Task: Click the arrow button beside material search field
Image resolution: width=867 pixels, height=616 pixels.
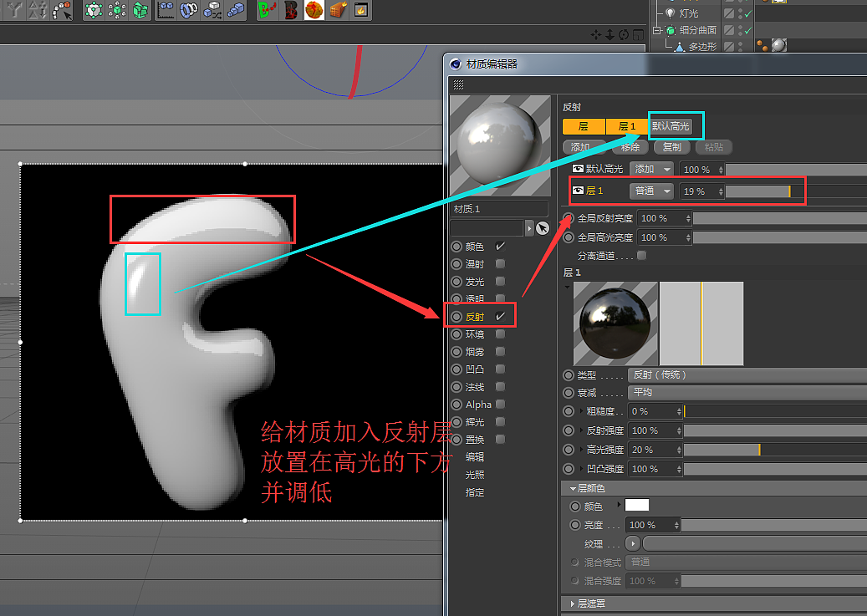Action: (529, 228)
